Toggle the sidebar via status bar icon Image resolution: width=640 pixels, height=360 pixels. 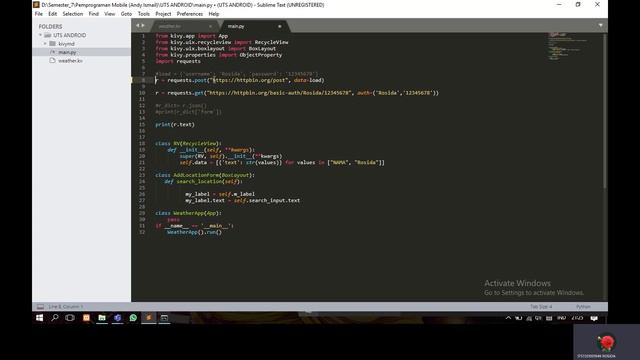40,307
